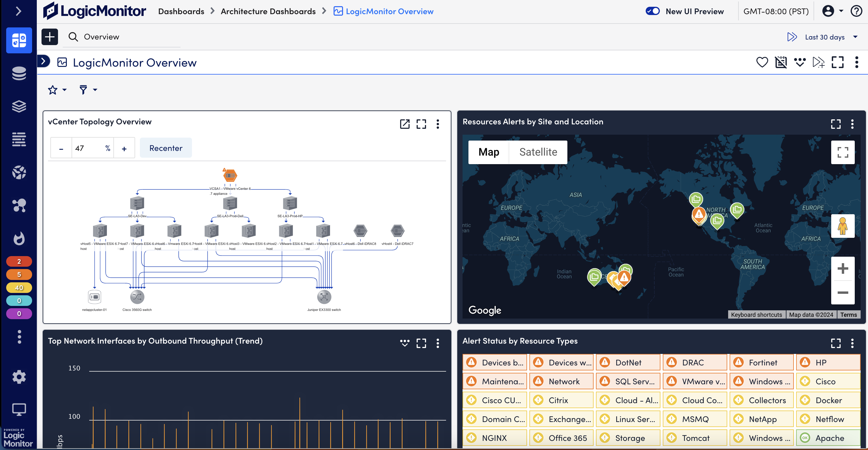Switch to Satellite map view
Screen dimensions: 868x450
tap(538, 151)
